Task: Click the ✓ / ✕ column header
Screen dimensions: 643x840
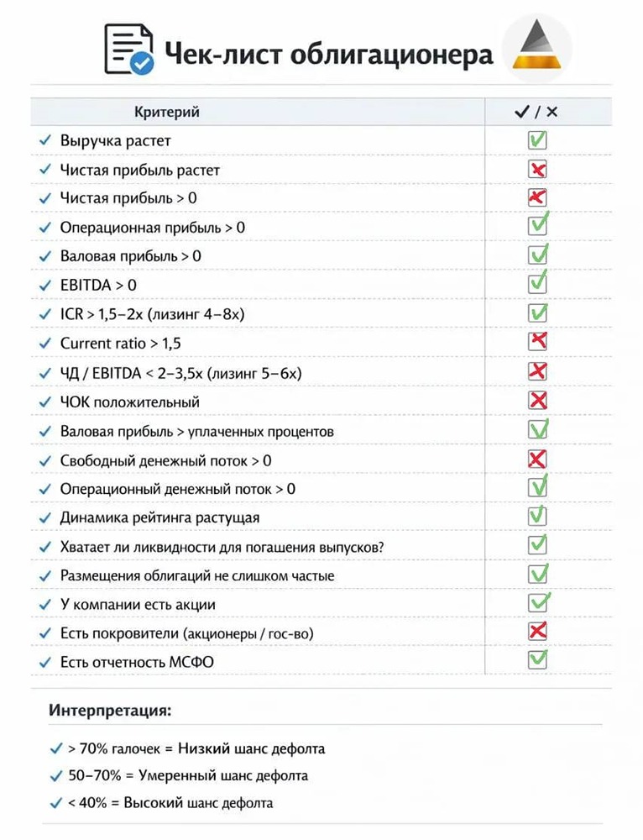Action: 536,113
